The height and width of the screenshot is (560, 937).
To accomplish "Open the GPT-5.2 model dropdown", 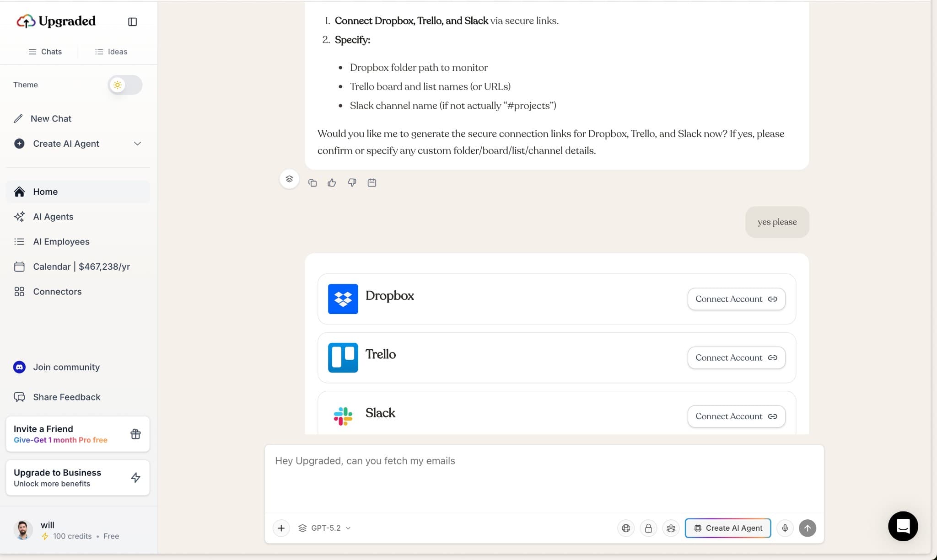I will [324, 528].
